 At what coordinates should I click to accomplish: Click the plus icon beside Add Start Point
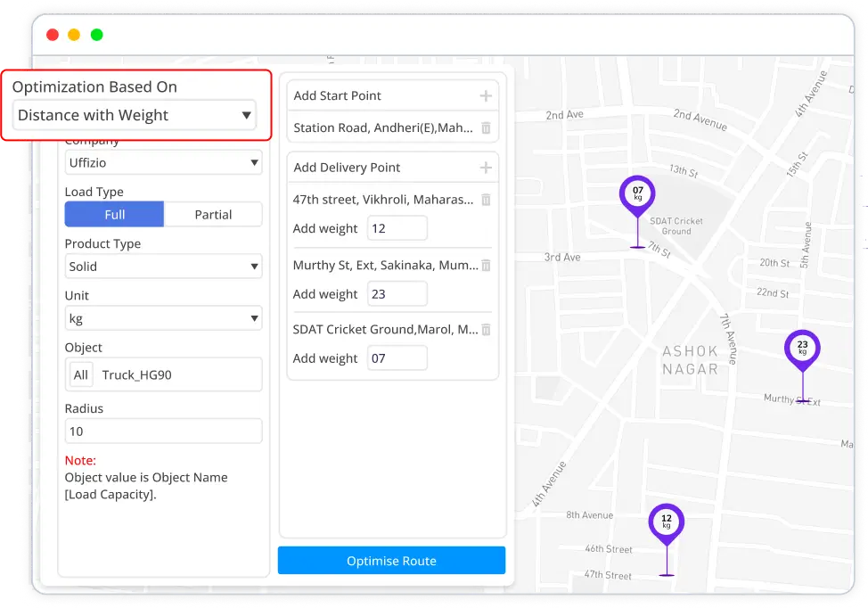point(486,95)
